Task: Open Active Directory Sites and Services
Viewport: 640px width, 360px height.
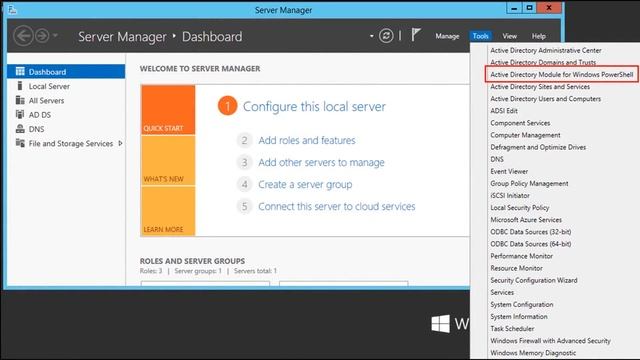Action: pyautogui.click(x=540, y=87)
